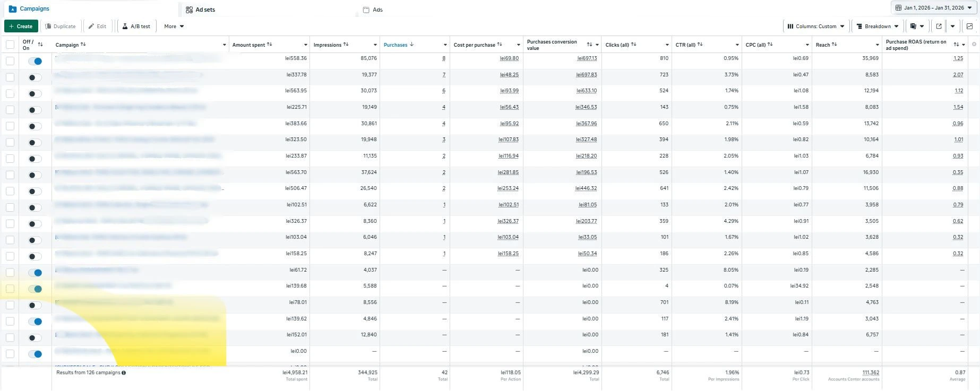Open the Breakdown dropdown
This screenshot has width=980, height=391.
(x=878, y=26)
